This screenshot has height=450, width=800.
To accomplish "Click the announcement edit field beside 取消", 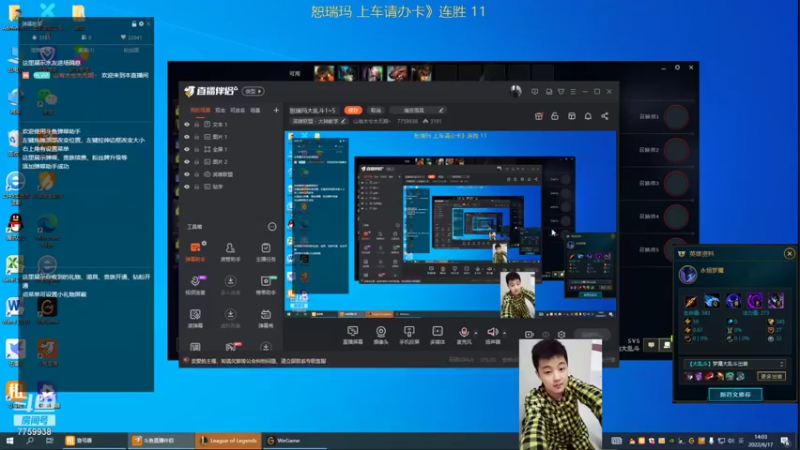I will coord(417,110).
